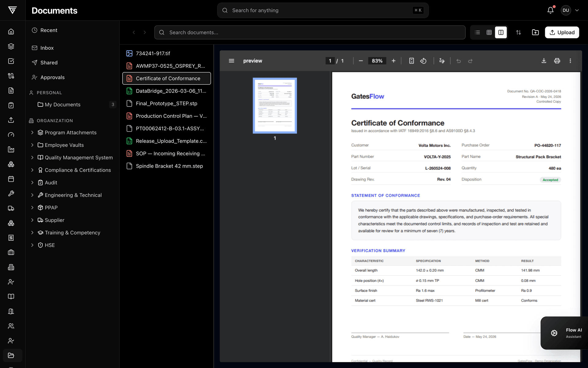Select the draw annotation tool
This screenshot has width=588, height=368.
[442, 61]
